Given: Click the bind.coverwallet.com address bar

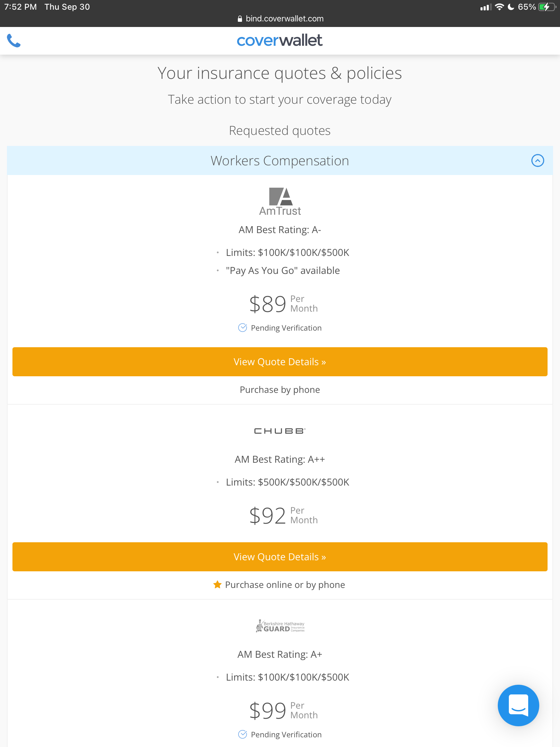Looking at the screenshot, I should tap(280, 19).
